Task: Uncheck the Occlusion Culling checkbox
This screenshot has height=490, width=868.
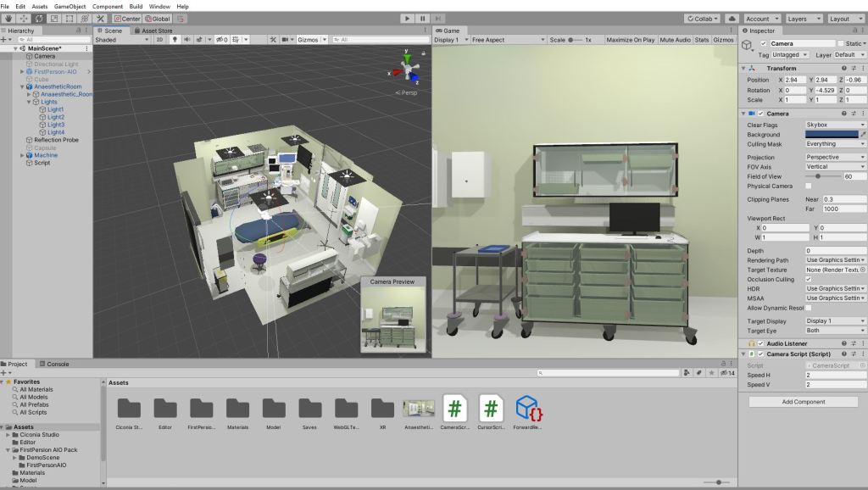Action: pyautogui.click(x=808, y=279)
